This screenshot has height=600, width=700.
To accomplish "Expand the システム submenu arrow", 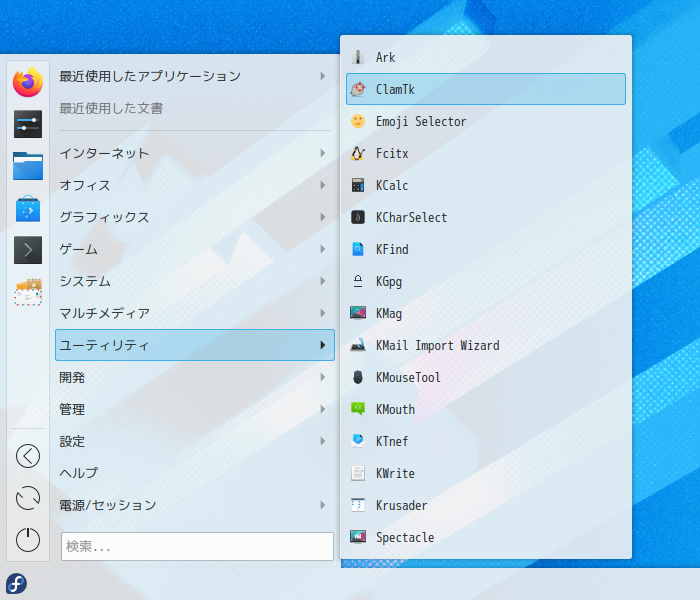I will pos(323,281).
